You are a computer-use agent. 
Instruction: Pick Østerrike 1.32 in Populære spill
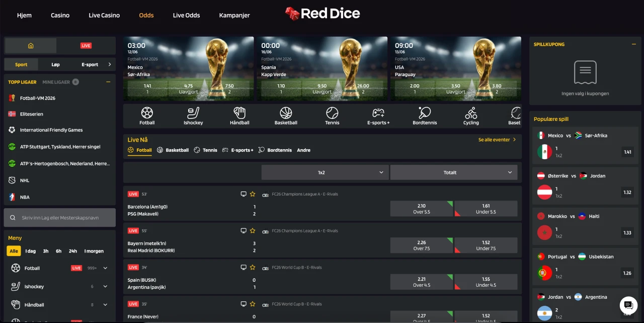pos(627,192)
